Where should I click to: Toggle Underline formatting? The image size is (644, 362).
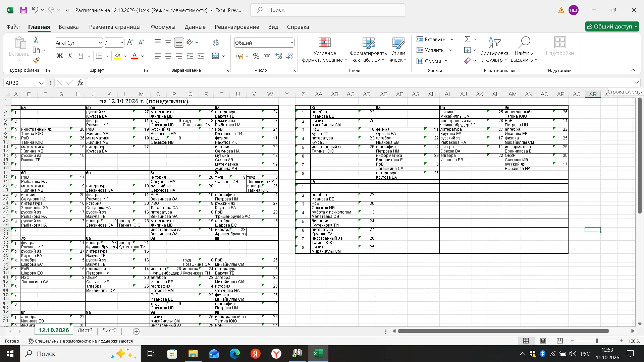(81, 56)
